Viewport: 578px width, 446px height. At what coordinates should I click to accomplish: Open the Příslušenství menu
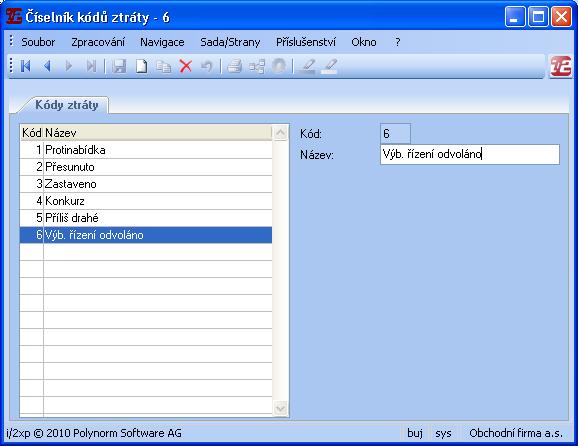coord(306,42)
